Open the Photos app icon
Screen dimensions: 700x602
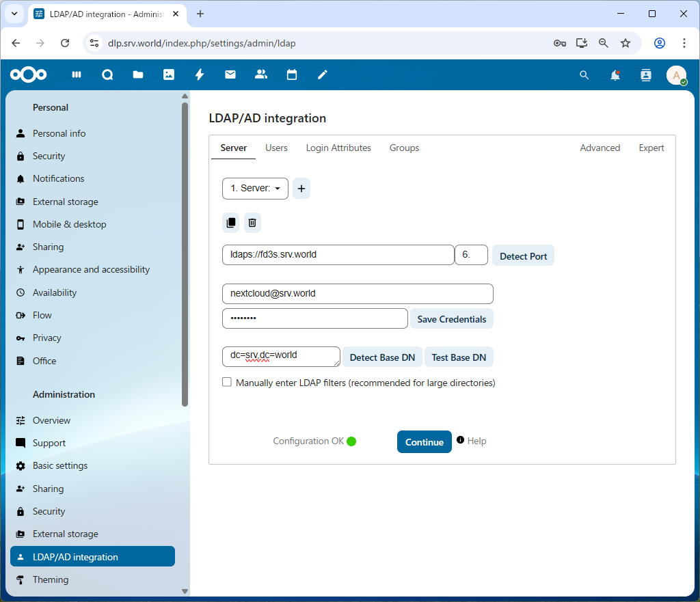click(x=169, y=75)
